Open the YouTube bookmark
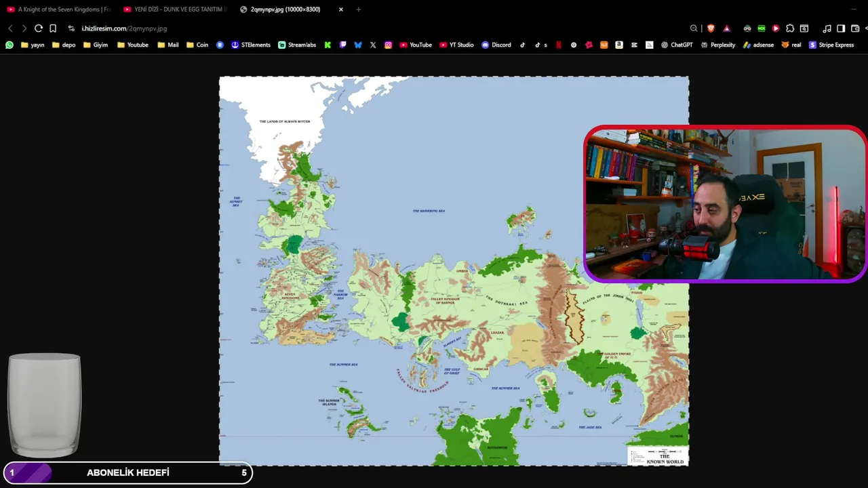Screen dimensions: 868x488 [x=416, y=45]
